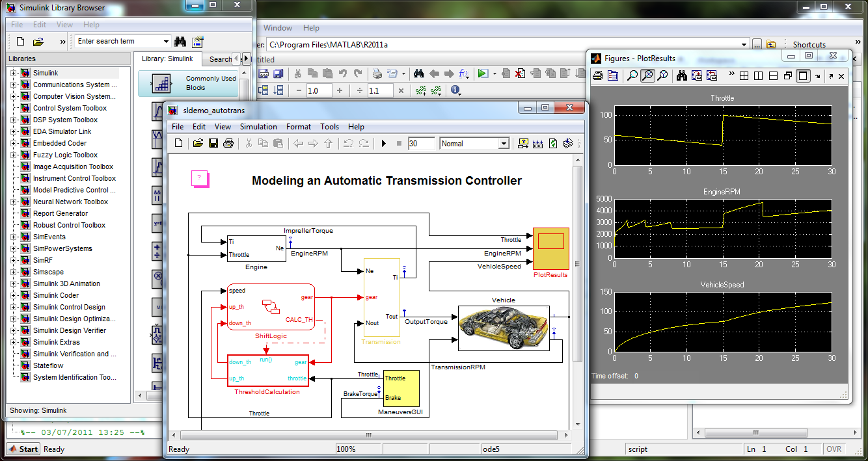868x461 pixels.
Task: Open the printer icon in model toolbar
Action: (228, 142)
